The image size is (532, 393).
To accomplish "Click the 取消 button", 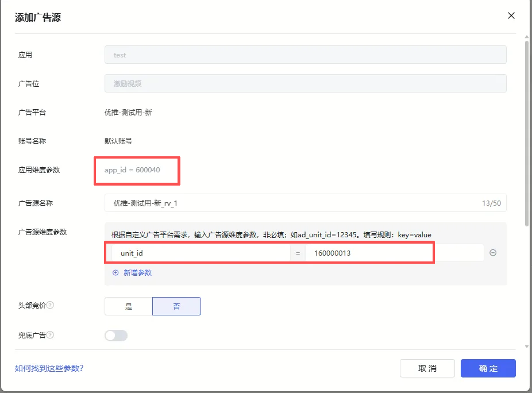I will tap(427, 368).
